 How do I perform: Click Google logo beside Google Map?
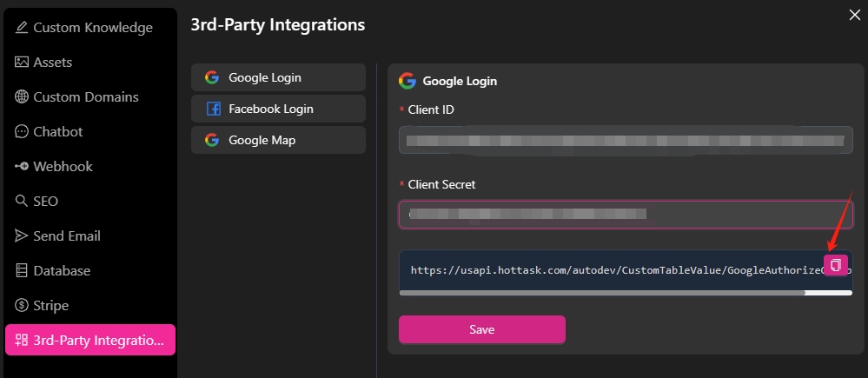pos(211,140)
